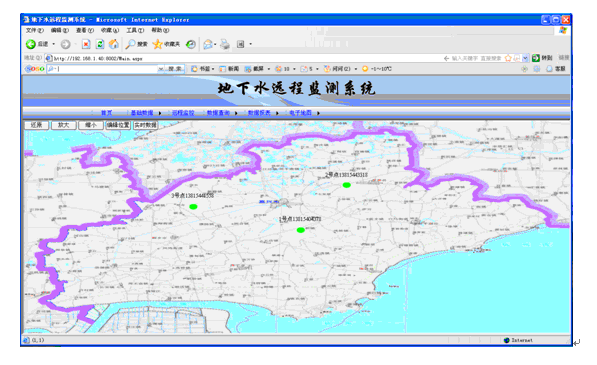Open the 工具 menu
The width and height of the screenshot is (597, 365).
[135, 30]
